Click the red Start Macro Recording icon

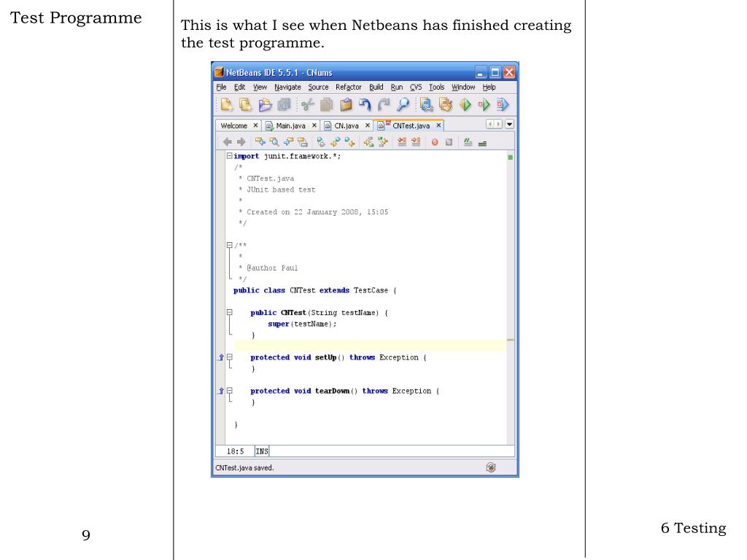click(435, 142)
